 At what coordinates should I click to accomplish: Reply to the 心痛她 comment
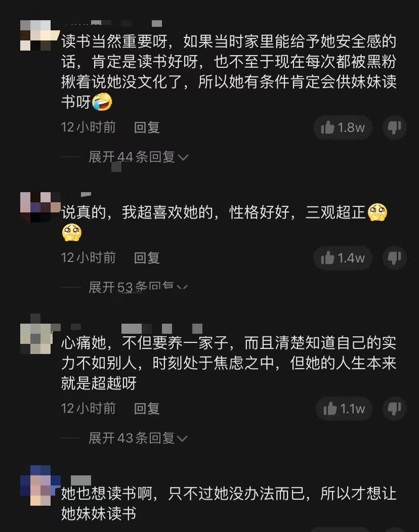pos(147,409)
